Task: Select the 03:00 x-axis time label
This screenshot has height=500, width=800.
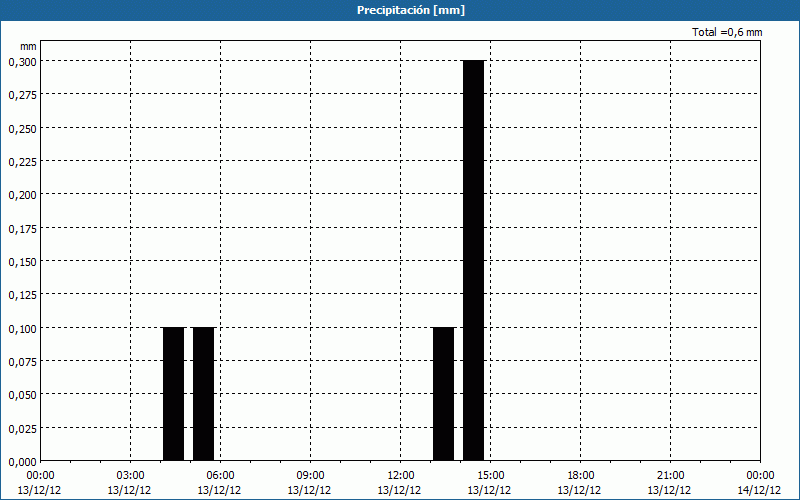Action: coord(130,476)
